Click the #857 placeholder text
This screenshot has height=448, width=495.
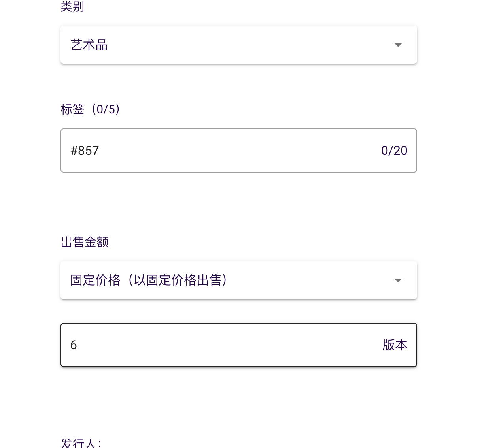click(85, 151)
